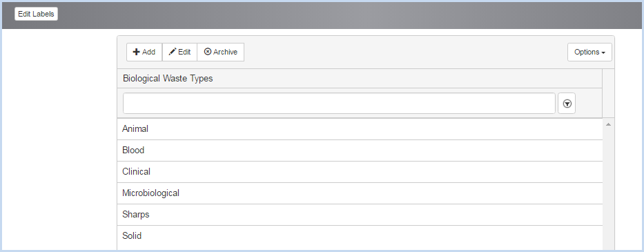Viewport: 644px width, 252px height.
Task: Select the Blood row
Action: coord(360,151)
